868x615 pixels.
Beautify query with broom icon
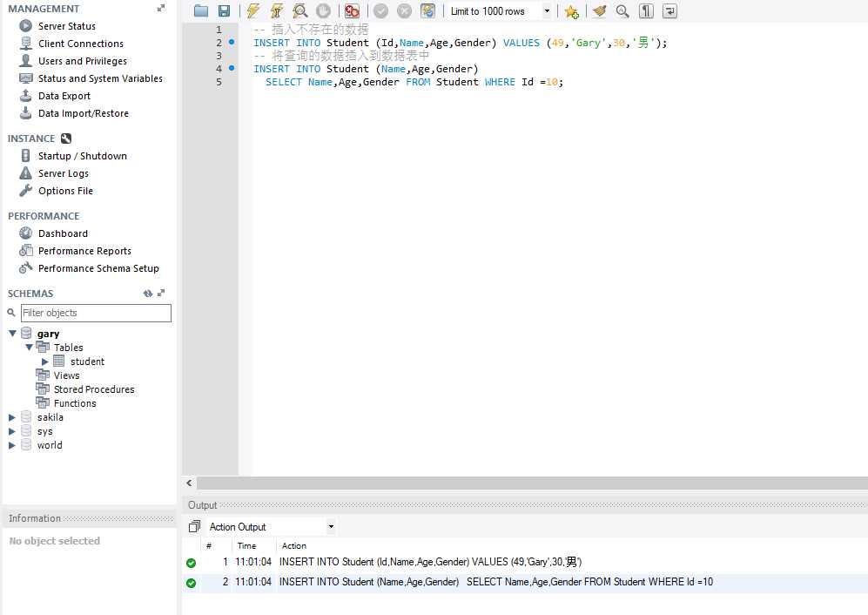[x=600, y=11]
